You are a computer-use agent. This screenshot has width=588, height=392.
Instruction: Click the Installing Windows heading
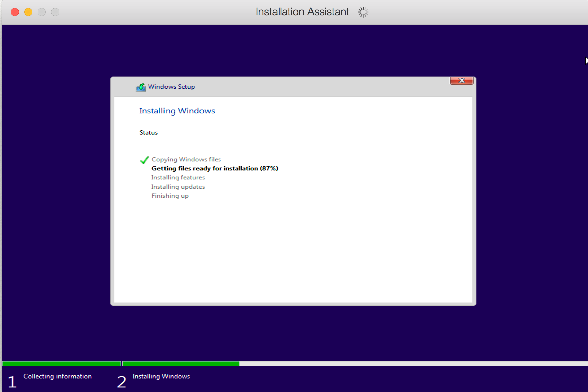pyautogui.click(x=177, y=111)
